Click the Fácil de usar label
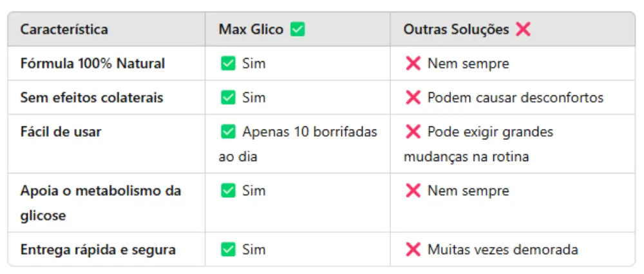644x274 pixels. 61,132
